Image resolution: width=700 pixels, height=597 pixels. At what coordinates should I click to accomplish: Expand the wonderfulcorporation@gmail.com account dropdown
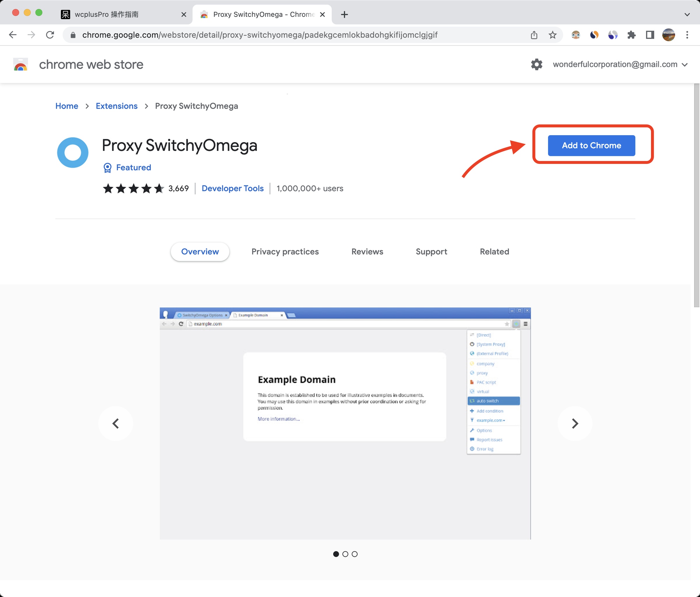click(x=685, y=64)
